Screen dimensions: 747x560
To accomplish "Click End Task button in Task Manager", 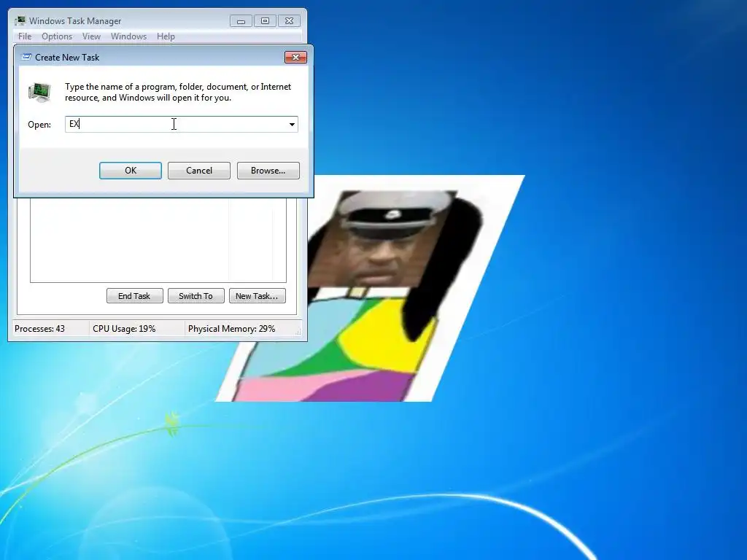I will [134, 296].
